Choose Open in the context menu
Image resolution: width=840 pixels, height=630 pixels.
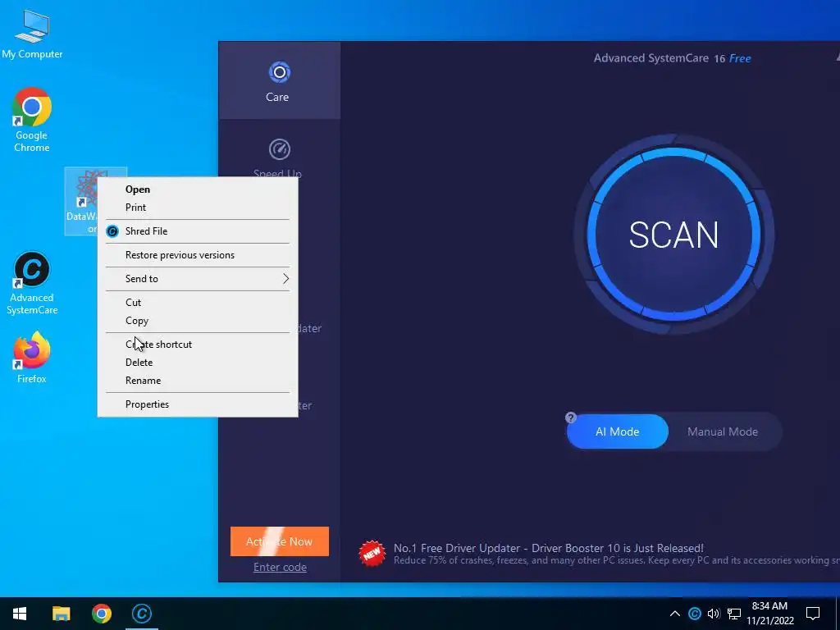pos(197,189)
